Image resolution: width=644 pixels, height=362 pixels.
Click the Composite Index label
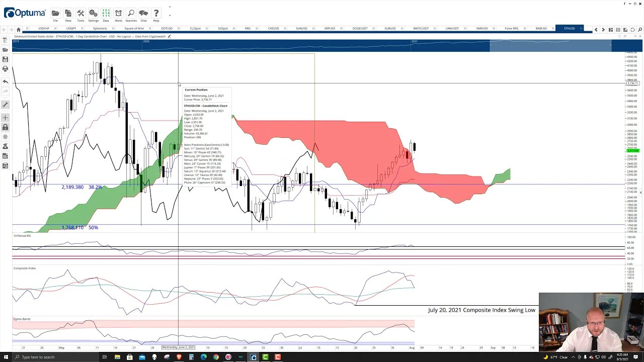click(x=25, y=268)
